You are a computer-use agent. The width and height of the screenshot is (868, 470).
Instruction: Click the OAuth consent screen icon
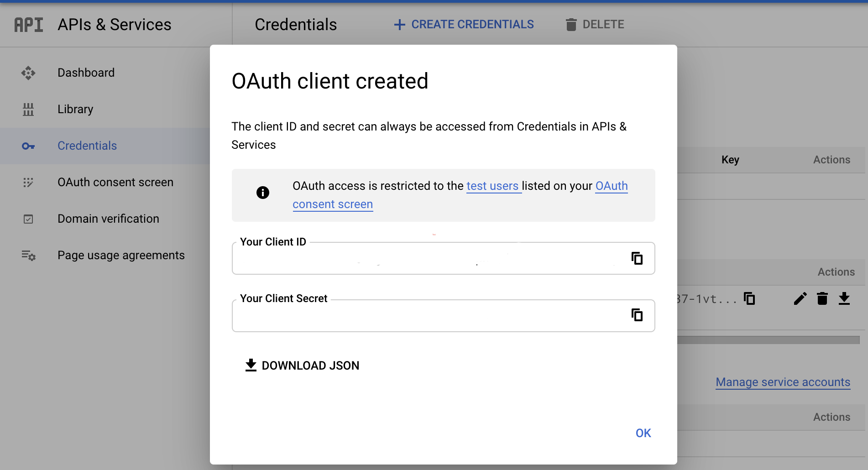click(x=28, y=183)
